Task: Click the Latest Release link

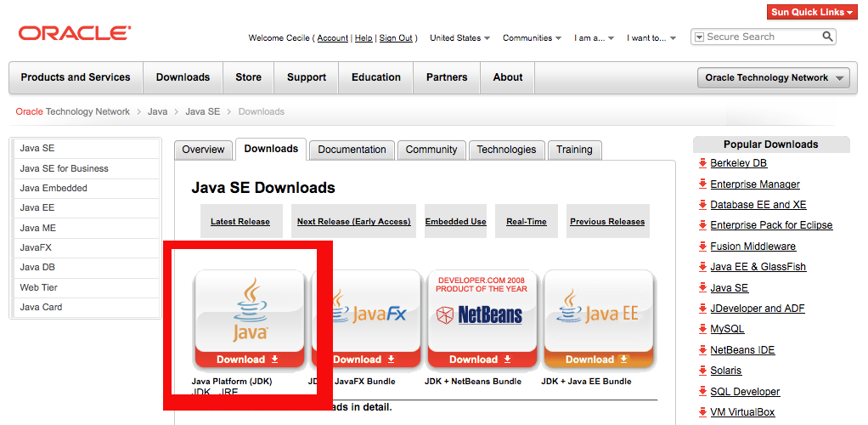Action: pyautogui.click(x=240, y=222)
